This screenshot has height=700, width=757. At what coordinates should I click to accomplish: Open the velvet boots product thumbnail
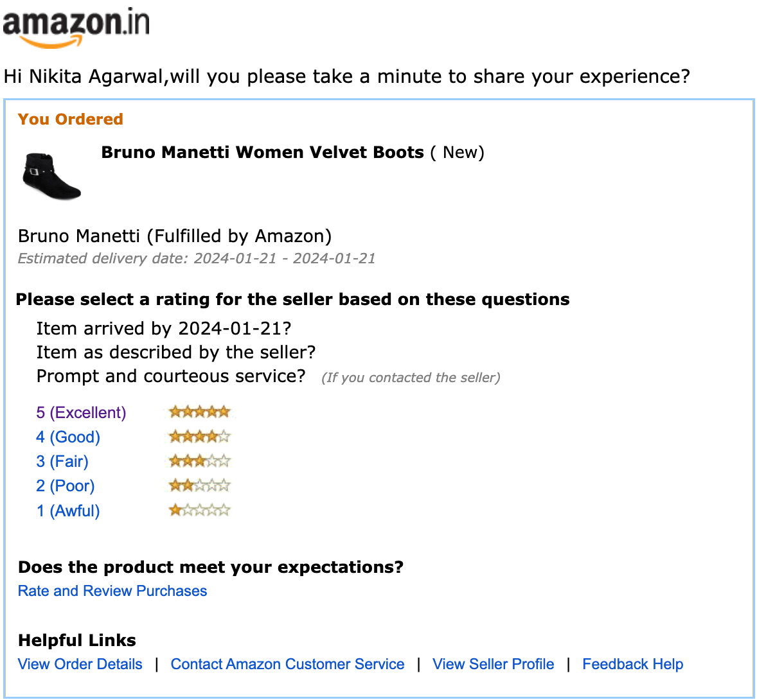pyautogui.click(x=51, y=176)
